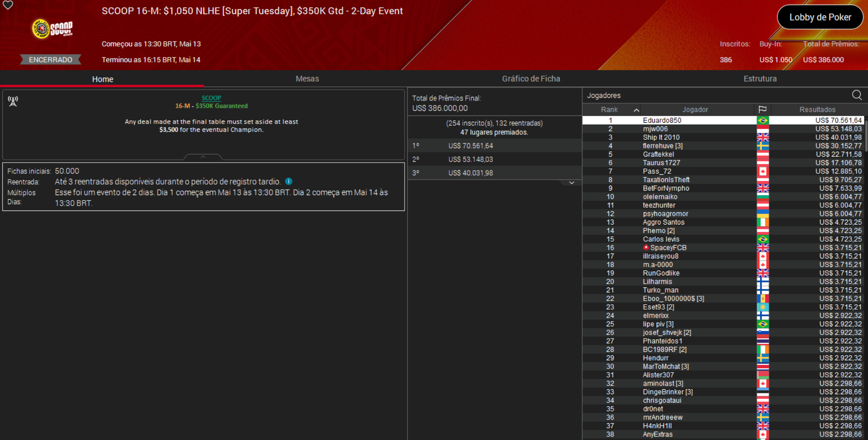Select the Alister307 player row

[723, 375]
